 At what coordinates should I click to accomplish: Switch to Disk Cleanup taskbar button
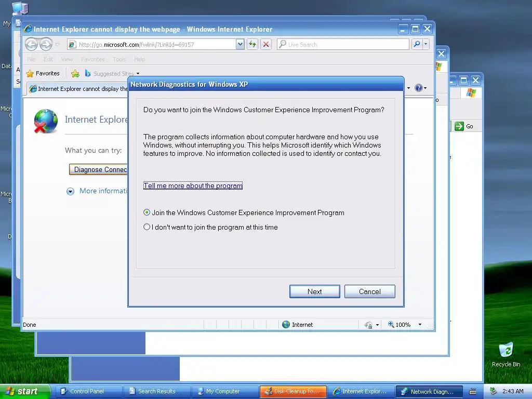point(293,391)
